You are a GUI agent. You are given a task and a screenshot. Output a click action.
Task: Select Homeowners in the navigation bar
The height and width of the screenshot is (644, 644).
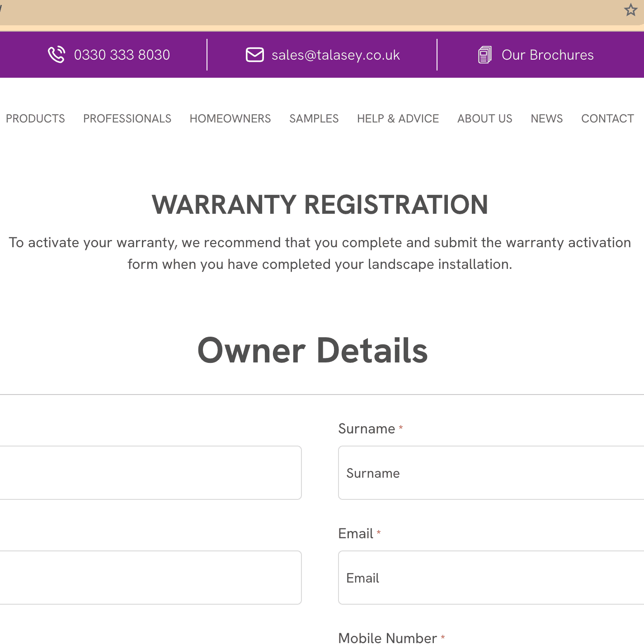(230, 118)
